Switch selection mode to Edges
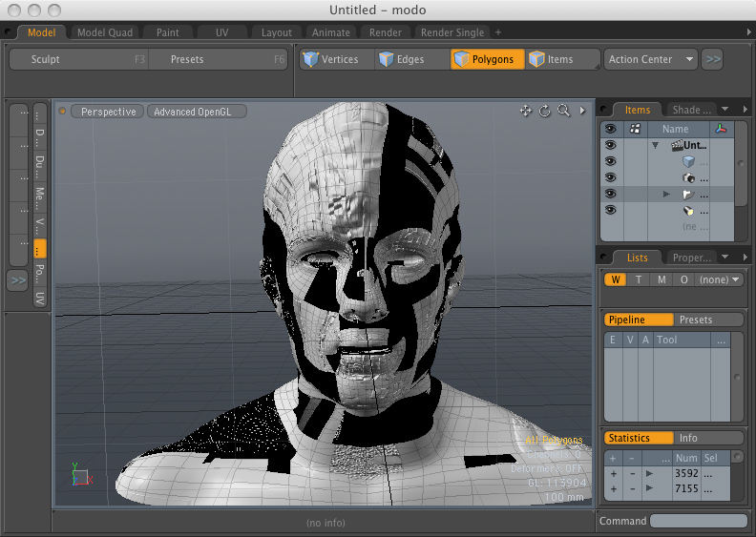This screenshot has height=537, width=756. [412, 59]
